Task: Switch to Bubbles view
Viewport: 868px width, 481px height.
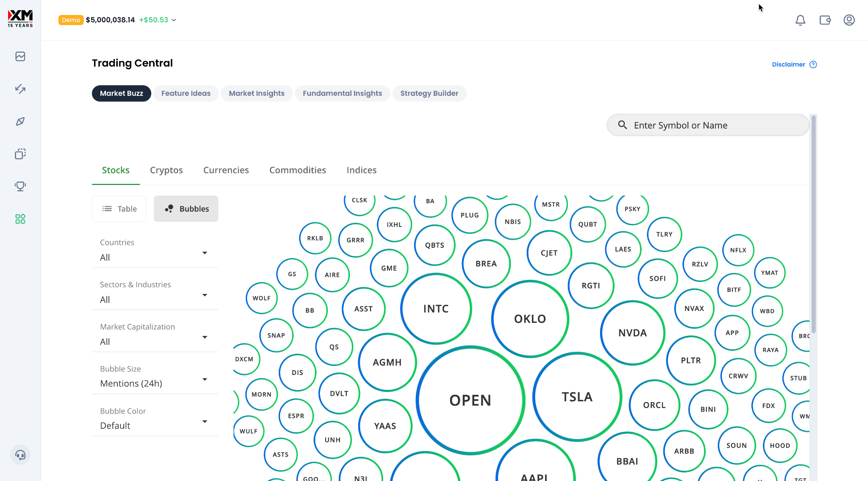Action: tap(186, 209)
